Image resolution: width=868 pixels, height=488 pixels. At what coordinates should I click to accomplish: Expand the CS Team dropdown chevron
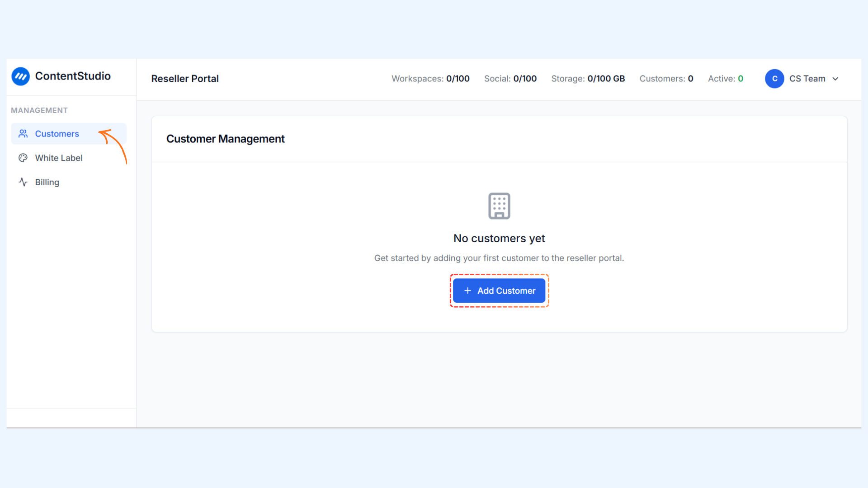pyautogui.click(x=835, y=79)
